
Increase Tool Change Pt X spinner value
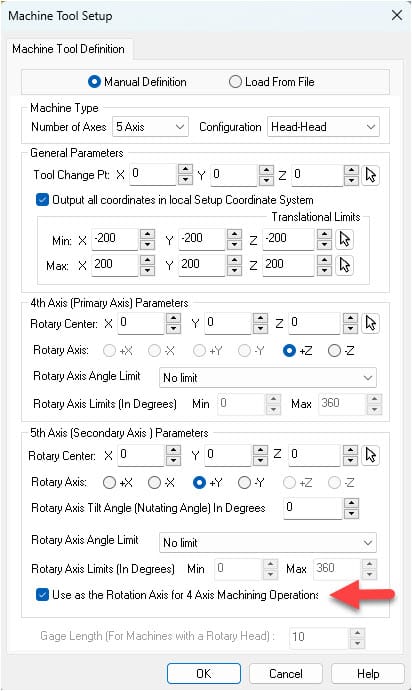(x=185, y=170)
